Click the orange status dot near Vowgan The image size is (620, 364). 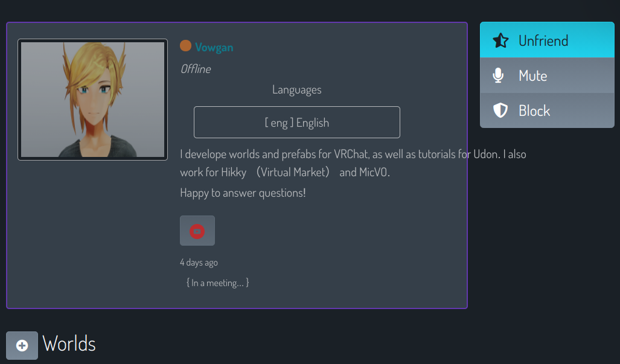185,46
